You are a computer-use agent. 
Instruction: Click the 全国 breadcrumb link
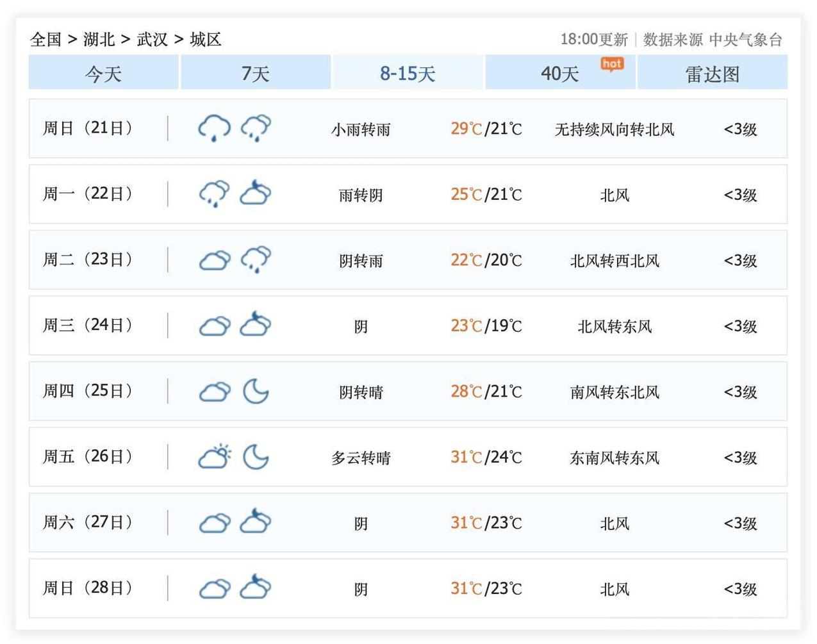click(x=45, y=40)
